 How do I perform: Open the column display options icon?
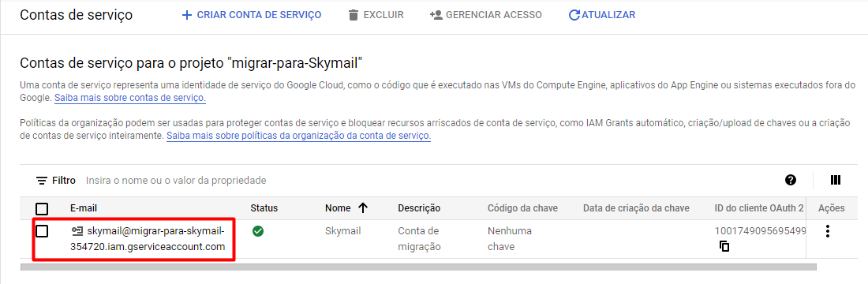pyautogui.click(x=836, y=180)
